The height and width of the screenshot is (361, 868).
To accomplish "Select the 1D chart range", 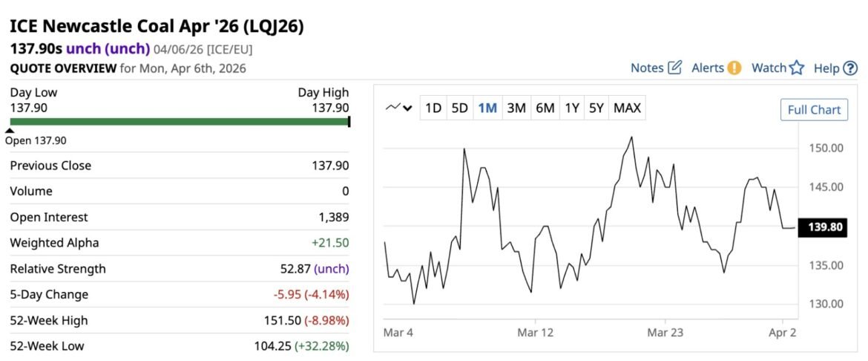I will pyautogui.click(x=433, y=108).
